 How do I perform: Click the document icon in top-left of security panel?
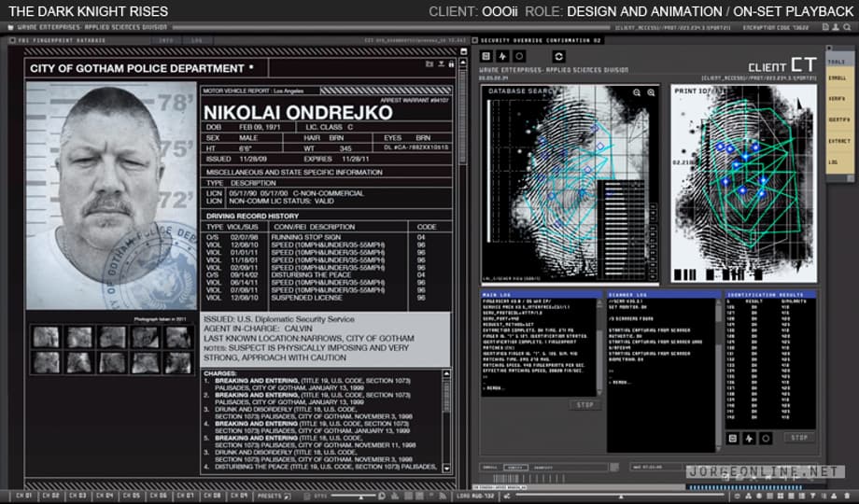(487, 57)
